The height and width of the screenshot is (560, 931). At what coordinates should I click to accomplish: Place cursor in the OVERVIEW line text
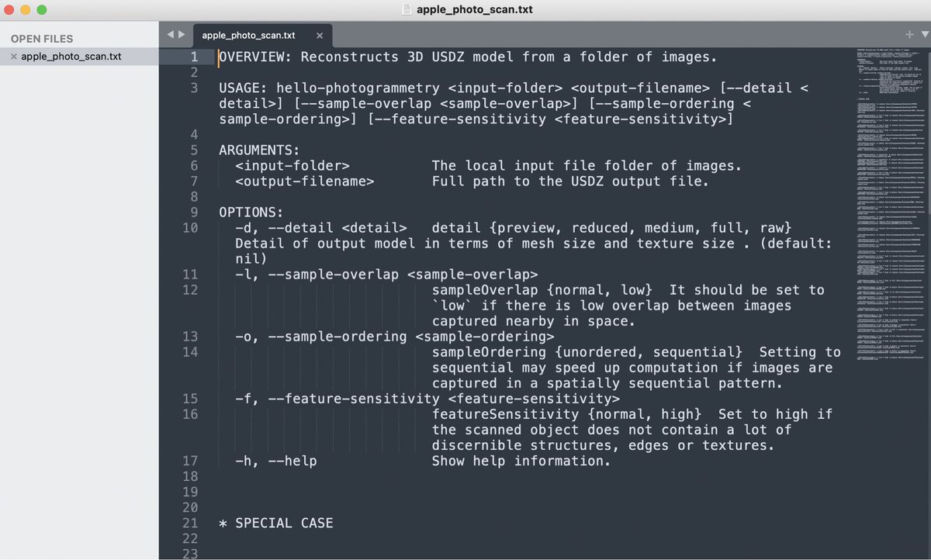(468, 57)
